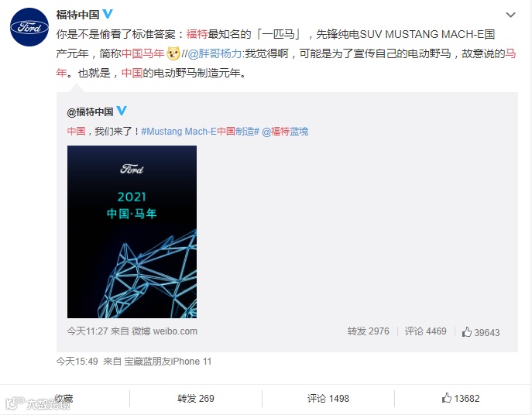Click verified badge in the quoted post
This screenshot has height=415, width=532.
coord(122,111)
